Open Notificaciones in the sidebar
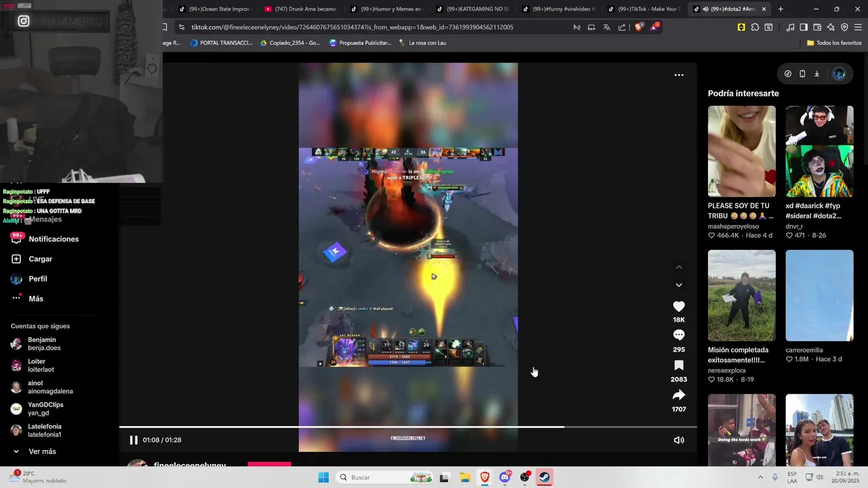The height and width of the screenshot is (488, 868). coord(45,239)
